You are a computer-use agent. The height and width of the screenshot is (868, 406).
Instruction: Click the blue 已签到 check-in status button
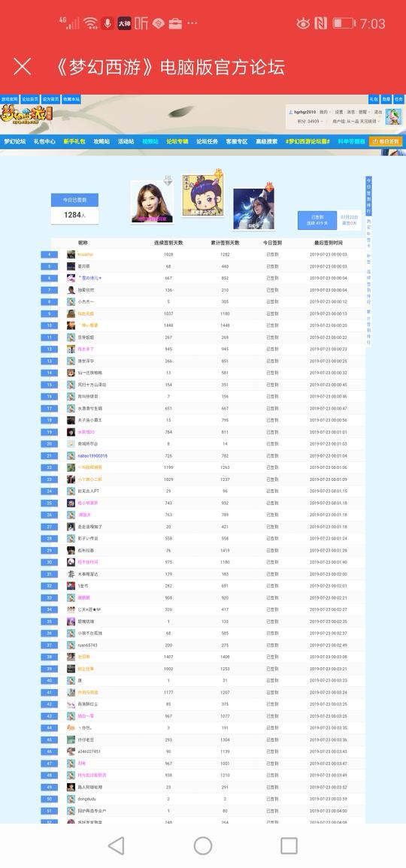317,219
